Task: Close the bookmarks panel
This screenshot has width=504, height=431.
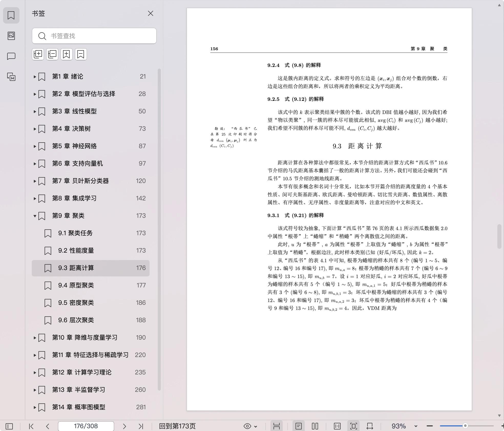Action: (151, 13)
